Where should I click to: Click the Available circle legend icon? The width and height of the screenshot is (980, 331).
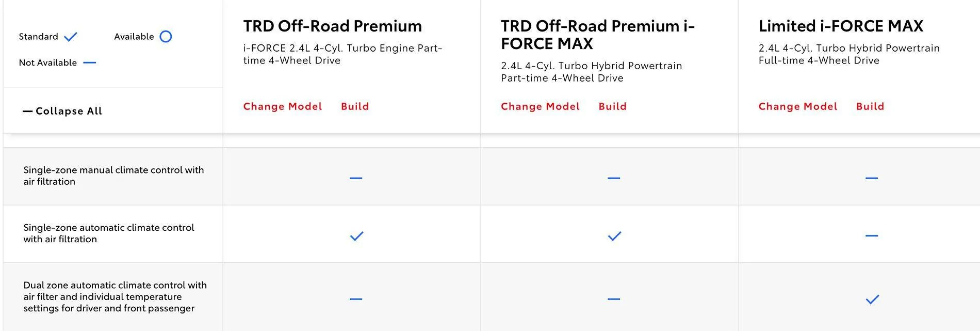166,37
